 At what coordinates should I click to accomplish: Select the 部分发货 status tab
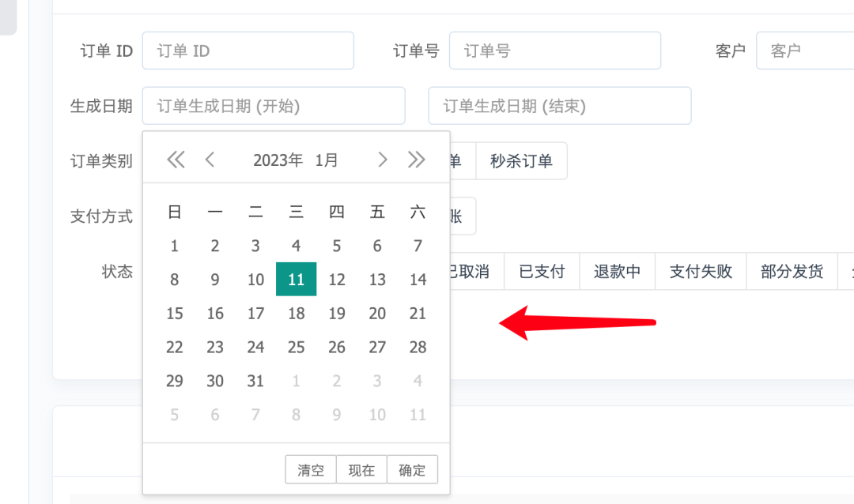pyautogui.click(x=792, y=272)
